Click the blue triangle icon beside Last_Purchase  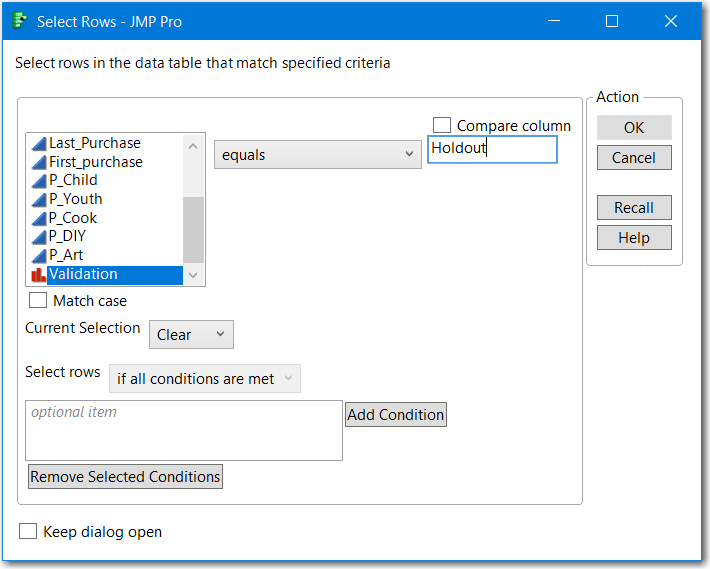coord(39,143)
